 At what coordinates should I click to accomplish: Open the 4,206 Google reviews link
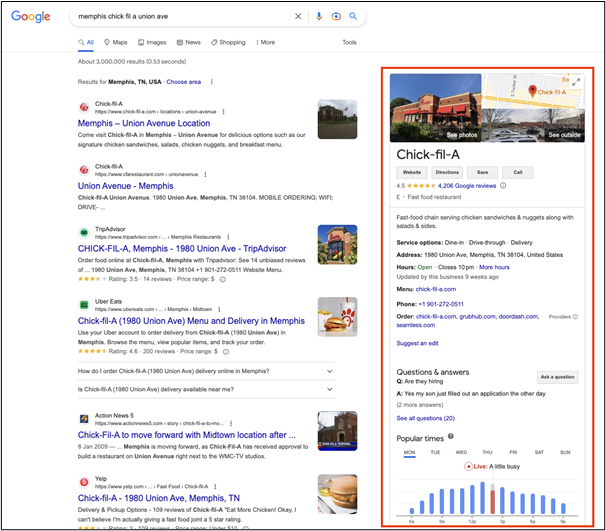click(x=466, y=186)
